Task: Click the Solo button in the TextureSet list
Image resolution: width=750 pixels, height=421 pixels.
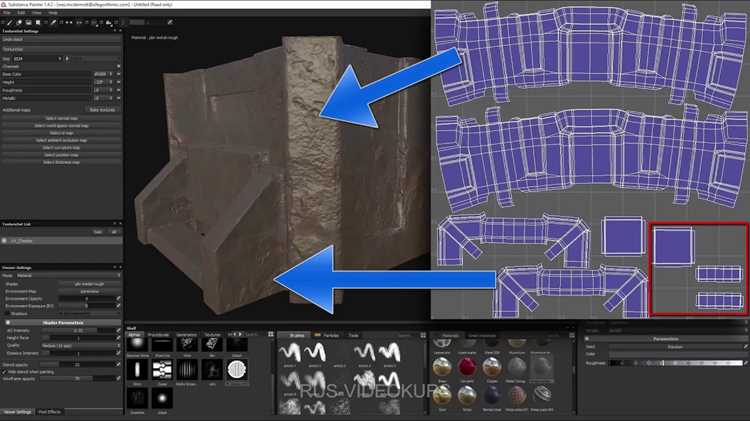Action: tap(98, 232)
